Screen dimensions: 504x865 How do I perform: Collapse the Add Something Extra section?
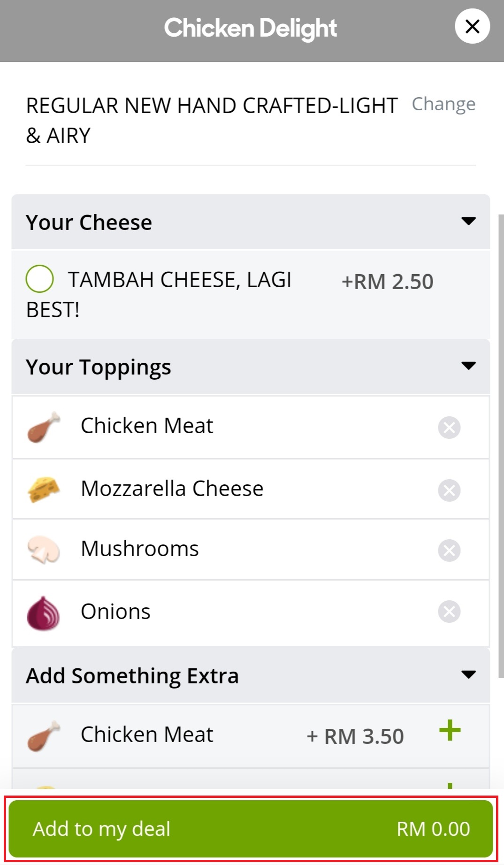(468, 674)
